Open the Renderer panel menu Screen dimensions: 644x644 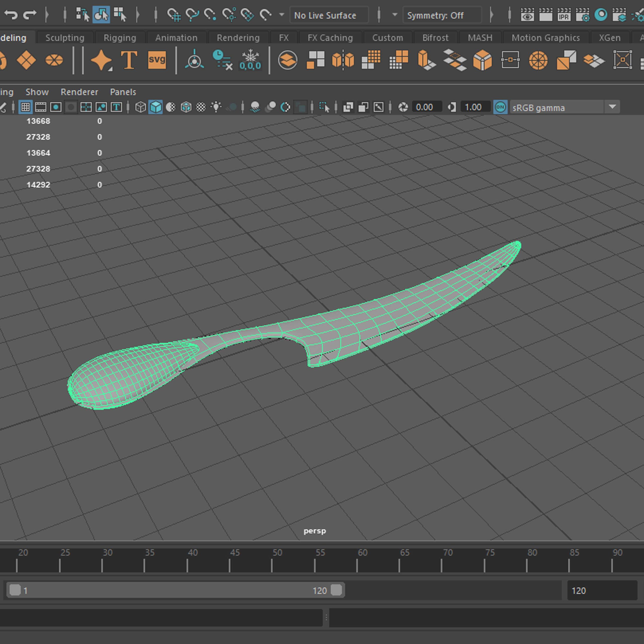(x=79, y=92)
